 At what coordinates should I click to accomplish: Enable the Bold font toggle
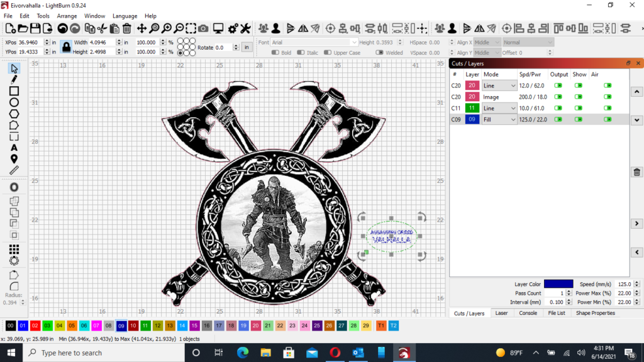tap(281, 53)
